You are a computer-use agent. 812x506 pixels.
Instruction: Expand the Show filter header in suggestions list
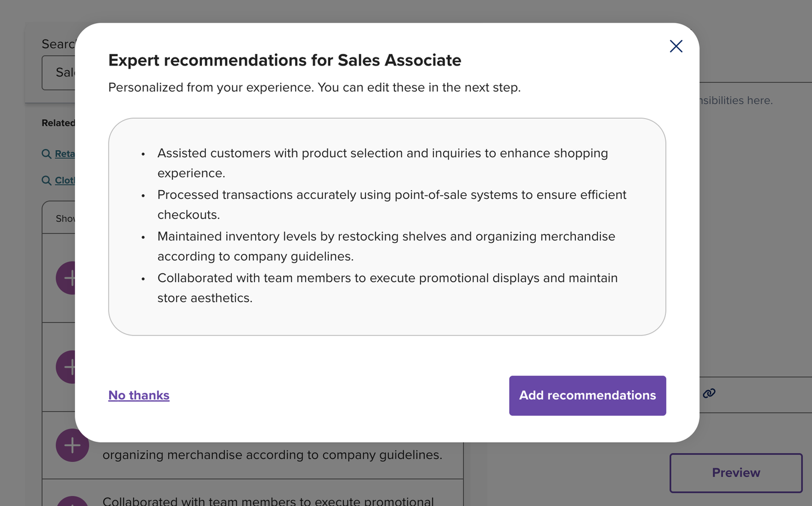[60, 219]
